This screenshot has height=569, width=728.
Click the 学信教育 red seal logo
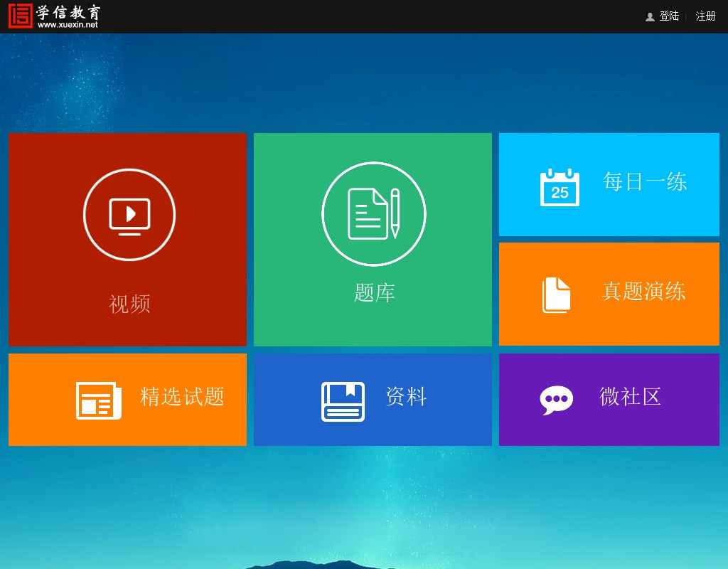click(x=20, y=16)
